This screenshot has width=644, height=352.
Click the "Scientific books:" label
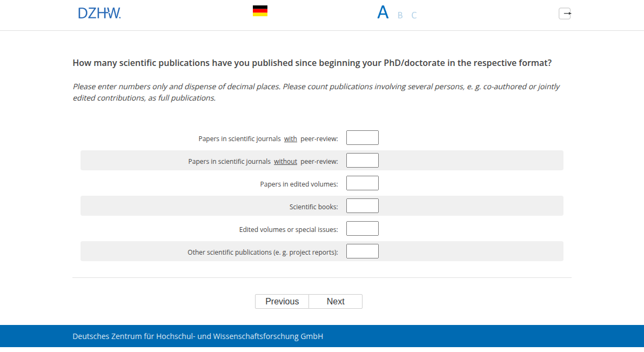pos(314,207)
